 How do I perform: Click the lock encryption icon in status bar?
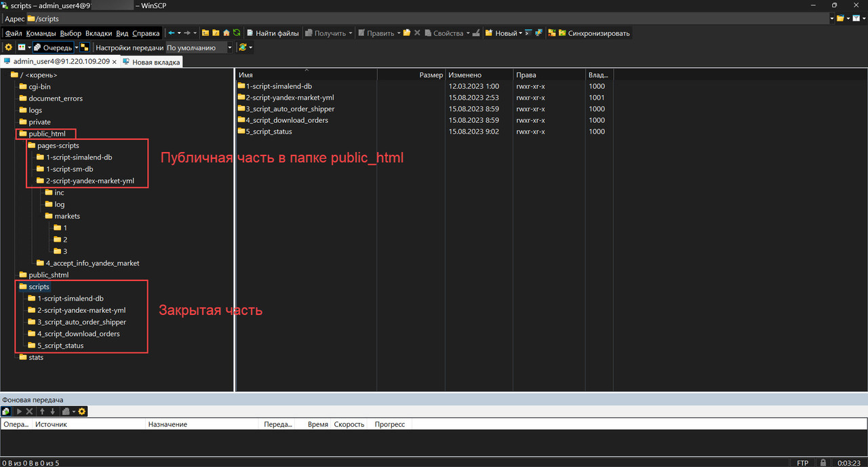[823, 463]
